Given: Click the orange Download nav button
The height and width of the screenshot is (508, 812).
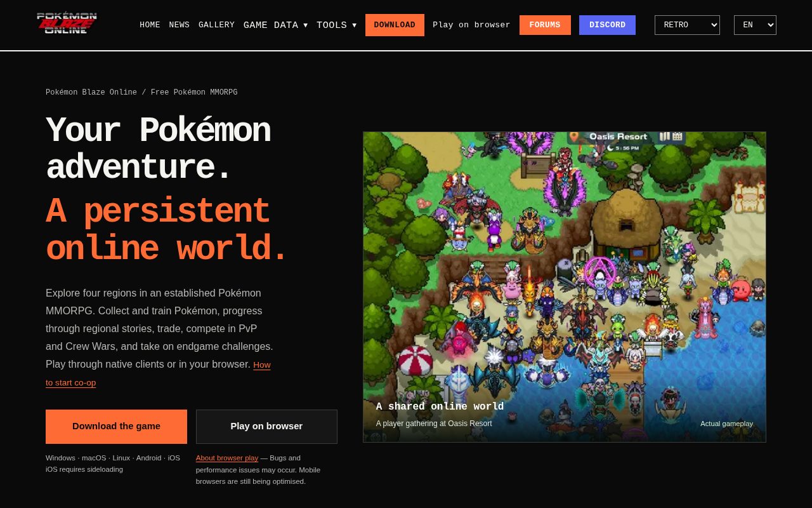Looking at the screenshot, I should (395, 25).
